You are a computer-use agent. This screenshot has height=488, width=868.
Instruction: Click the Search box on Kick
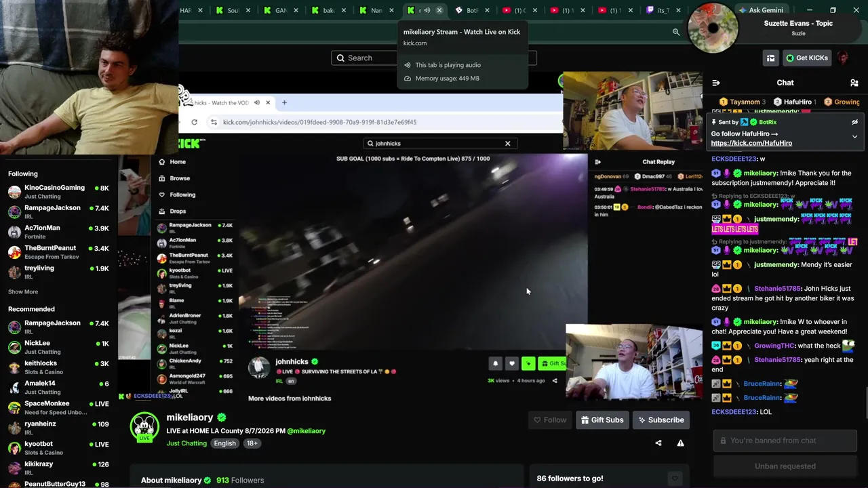tap(434, 58)
